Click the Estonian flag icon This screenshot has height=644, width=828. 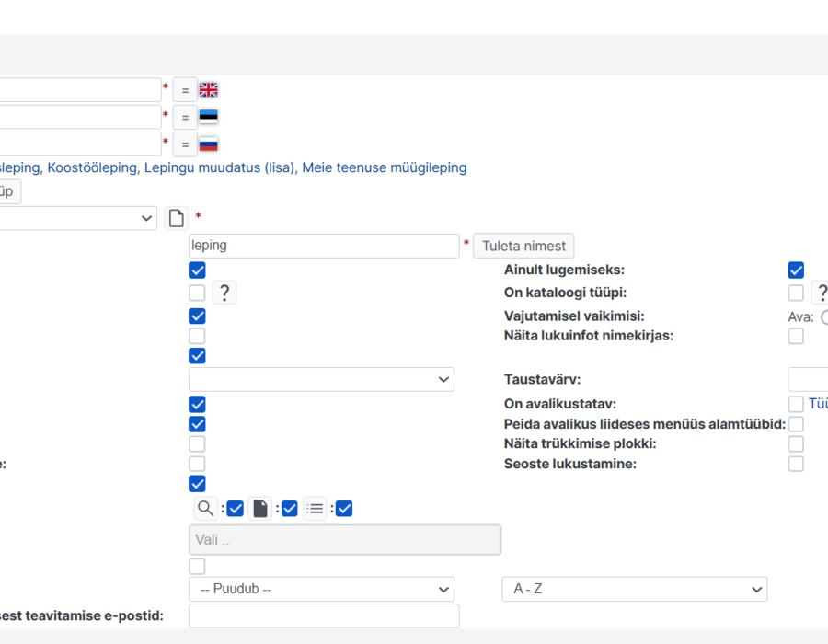(209, 117)
